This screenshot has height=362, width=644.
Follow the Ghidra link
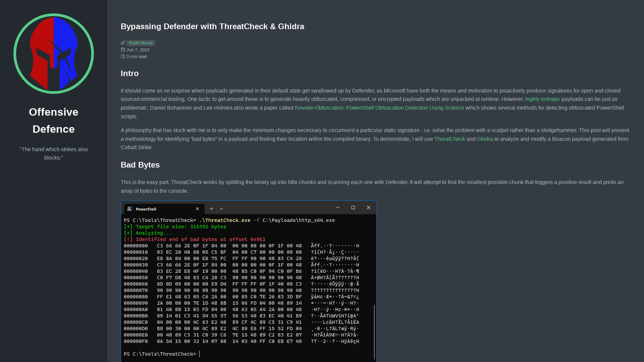[485, 139]
